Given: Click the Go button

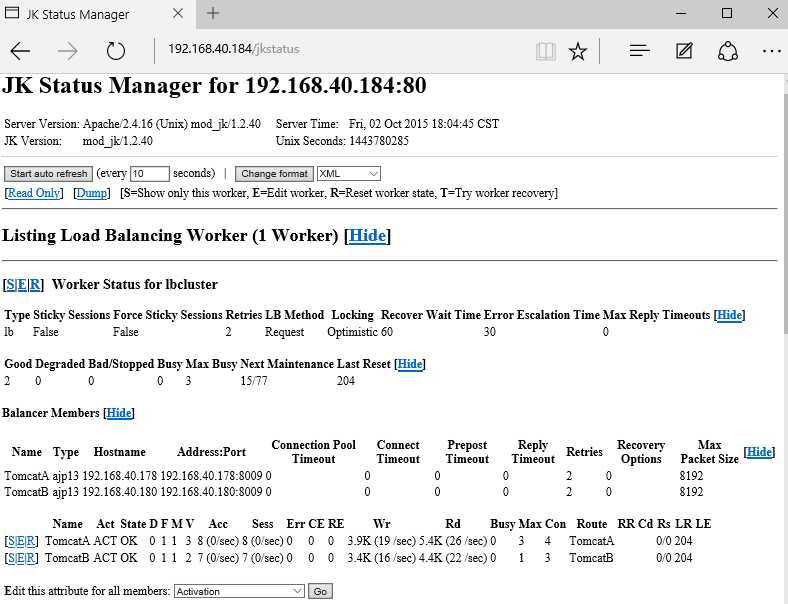Looking at the screenshot, I should 320,591.
